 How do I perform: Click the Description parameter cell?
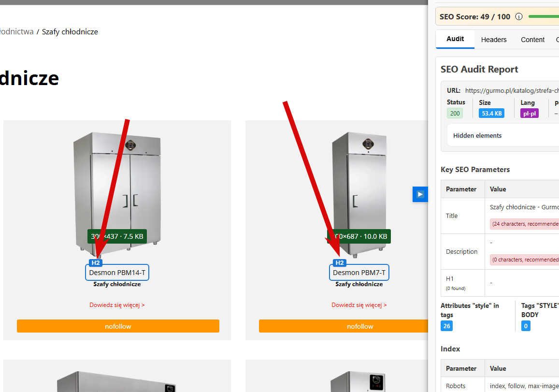[463, 251]
